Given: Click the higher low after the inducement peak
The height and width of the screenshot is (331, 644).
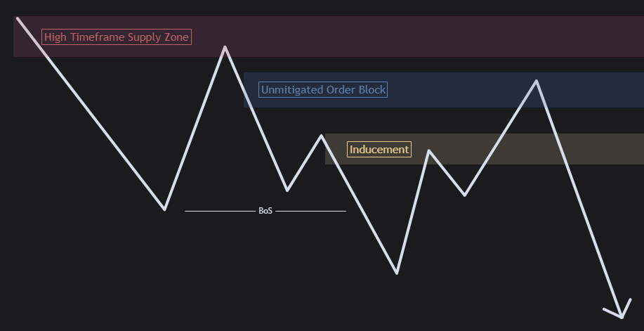Looking at the screenshot, I should 464,195.
